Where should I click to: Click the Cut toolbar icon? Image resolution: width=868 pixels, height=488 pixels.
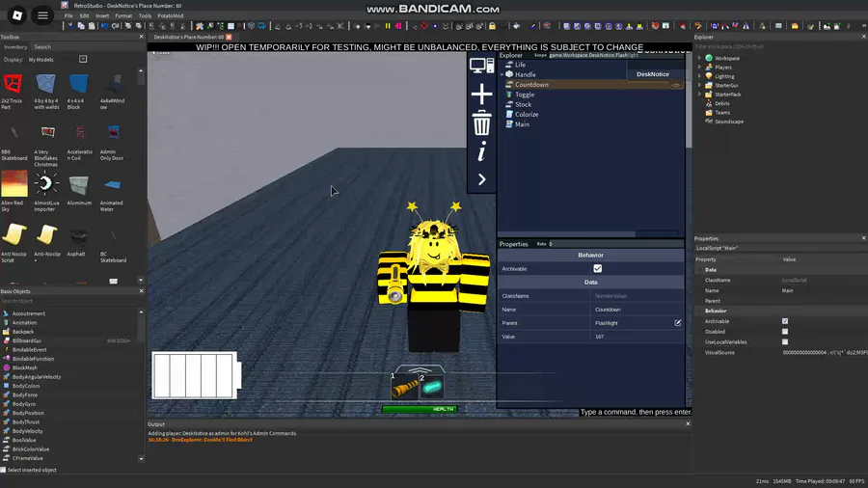click(x=70, y=26)
